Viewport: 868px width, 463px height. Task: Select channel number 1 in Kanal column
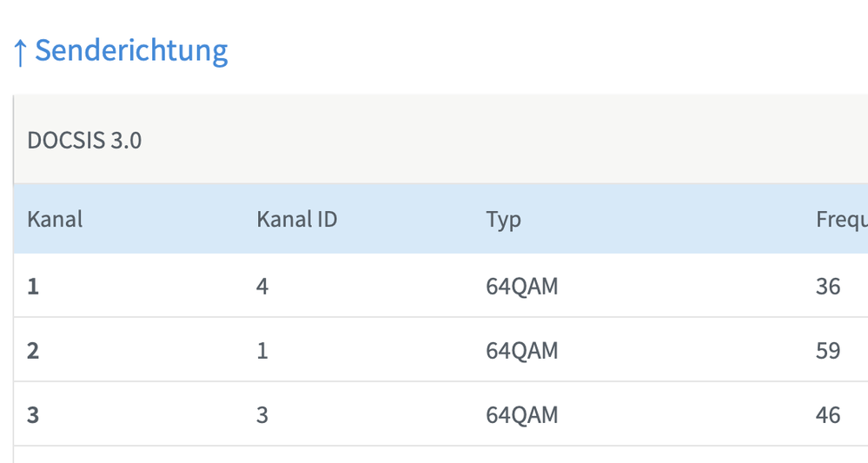tap(33, 286)
